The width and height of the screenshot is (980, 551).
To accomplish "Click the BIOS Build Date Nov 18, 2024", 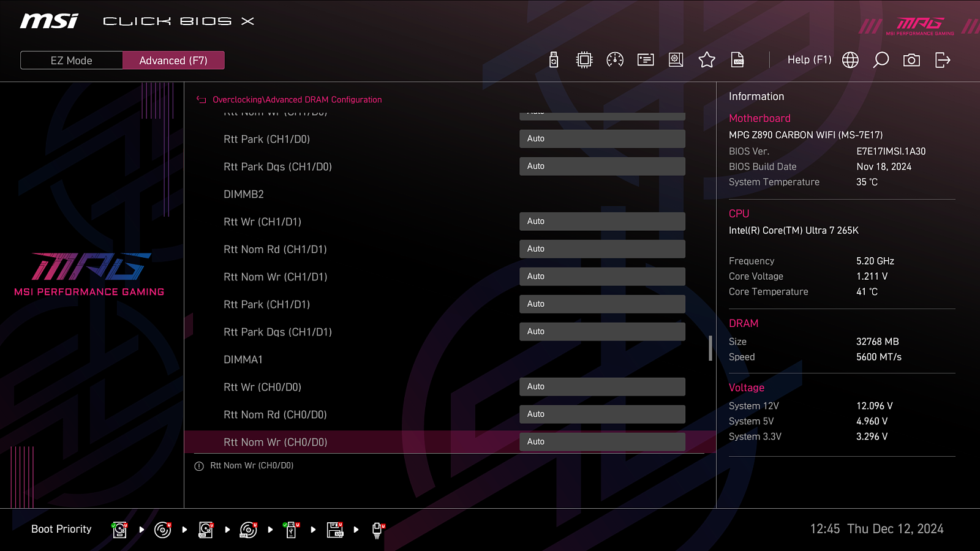I will pos(884,167).
